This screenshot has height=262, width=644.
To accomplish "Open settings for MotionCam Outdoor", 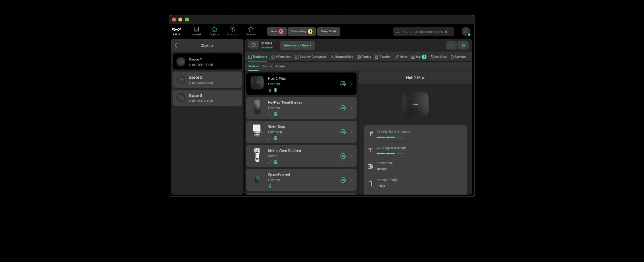I will pos(343,156).
